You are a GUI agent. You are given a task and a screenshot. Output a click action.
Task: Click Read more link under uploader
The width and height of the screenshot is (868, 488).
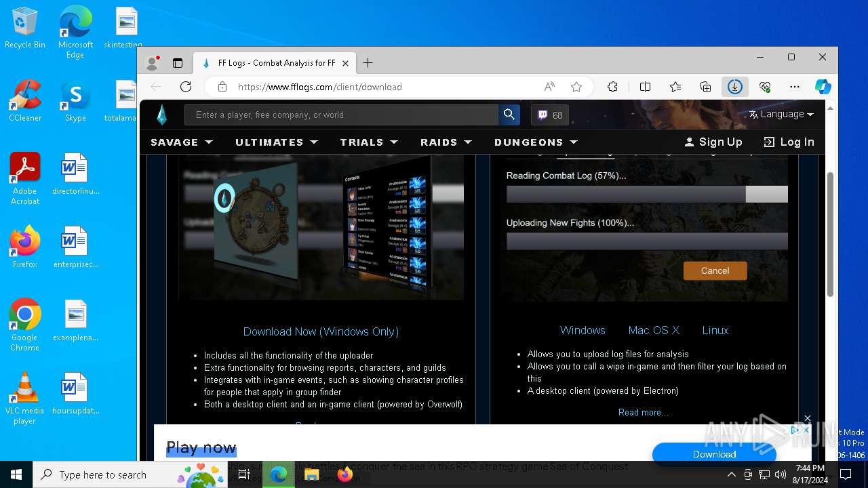click(x=643, y=412)
